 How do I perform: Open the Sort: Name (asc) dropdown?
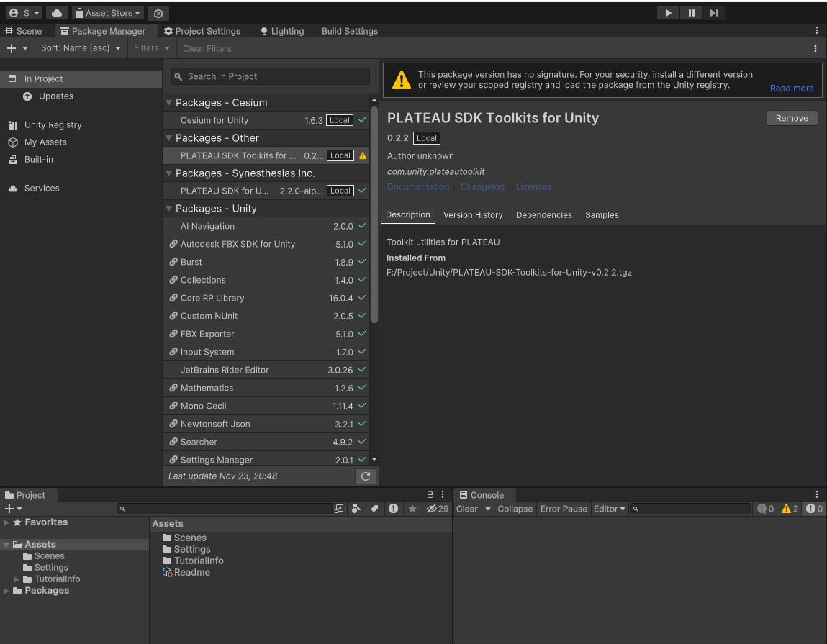[81, 48]
